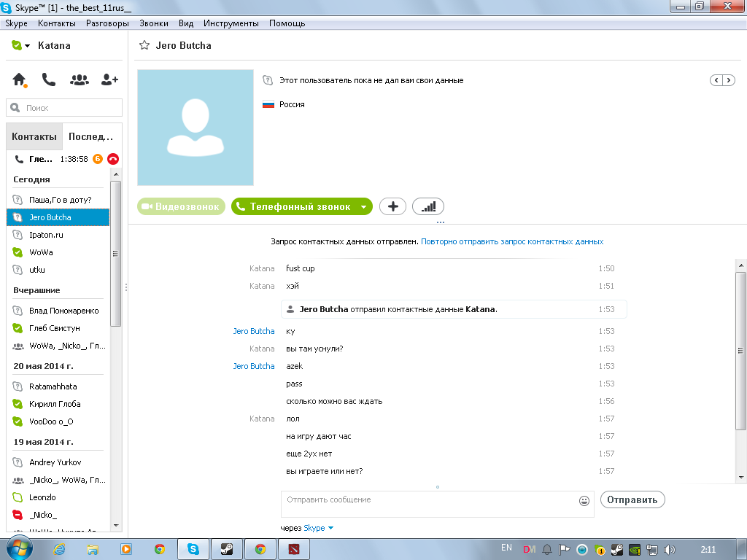Click chat scroll up arrow

click(x=740, y=265)
